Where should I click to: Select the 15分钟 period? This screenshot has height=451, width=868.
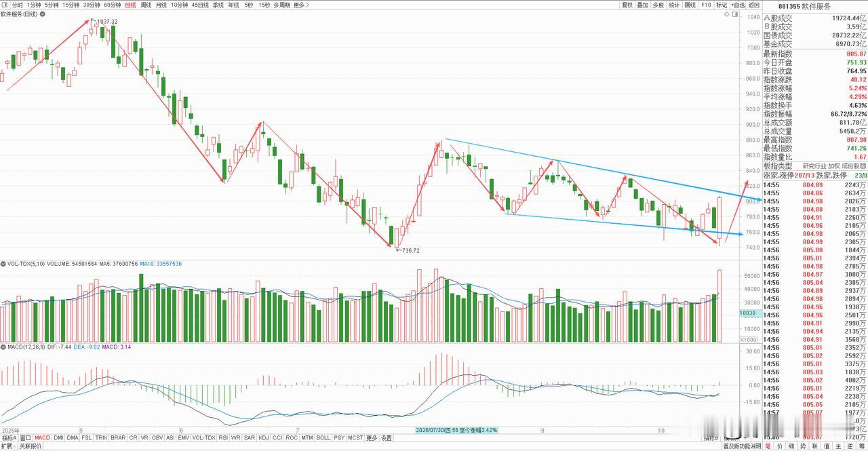71,5
